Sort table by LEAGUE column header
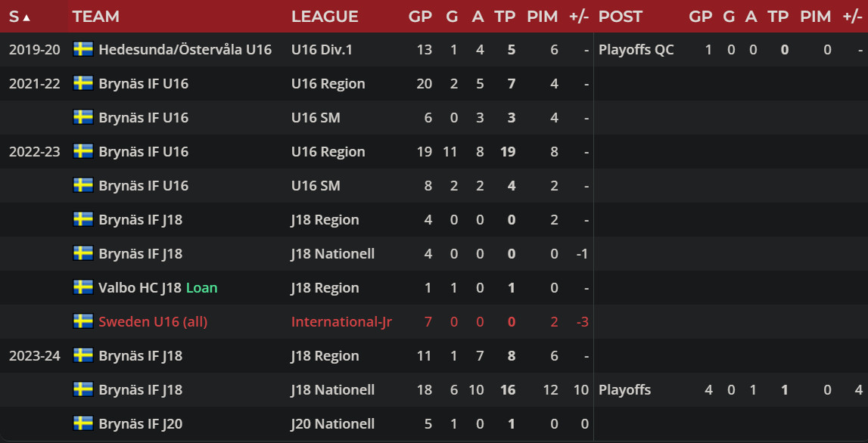Screen dimensions: 868x443 click(x=325, y=17)
